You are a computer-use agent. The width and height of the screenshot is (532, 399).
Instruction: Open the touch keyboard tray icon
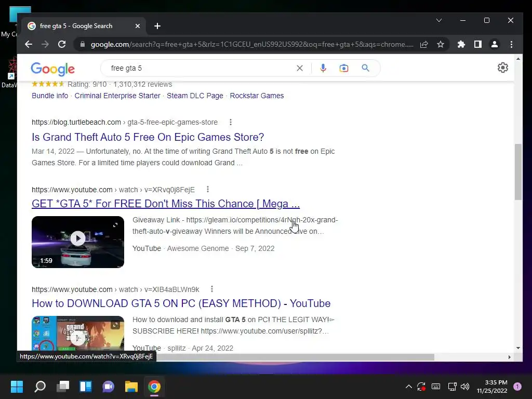click(436, 387)
